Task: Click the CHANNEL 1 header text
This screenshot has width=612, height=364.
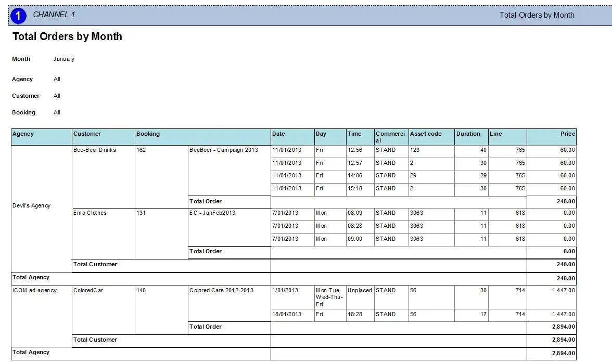Action: click(54, 15)
